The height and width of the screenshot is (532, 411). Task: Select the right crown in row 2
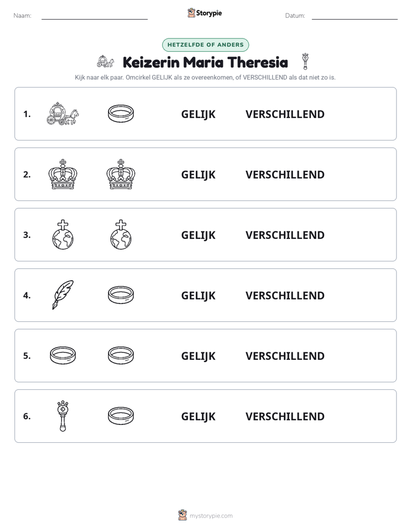point(121,174)
